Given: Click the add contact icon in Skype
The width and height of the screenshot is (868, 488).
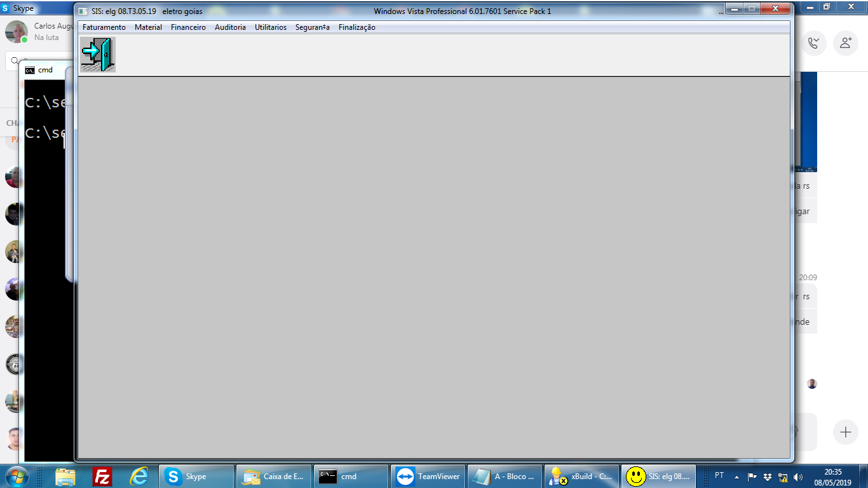Looking at the screenshot, I should [x=846, y=43].
